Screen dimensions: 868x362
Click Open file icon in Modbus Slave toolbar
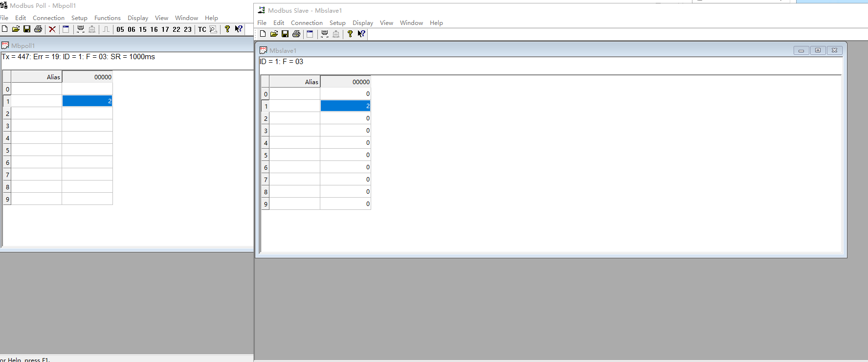click(274, 34)
